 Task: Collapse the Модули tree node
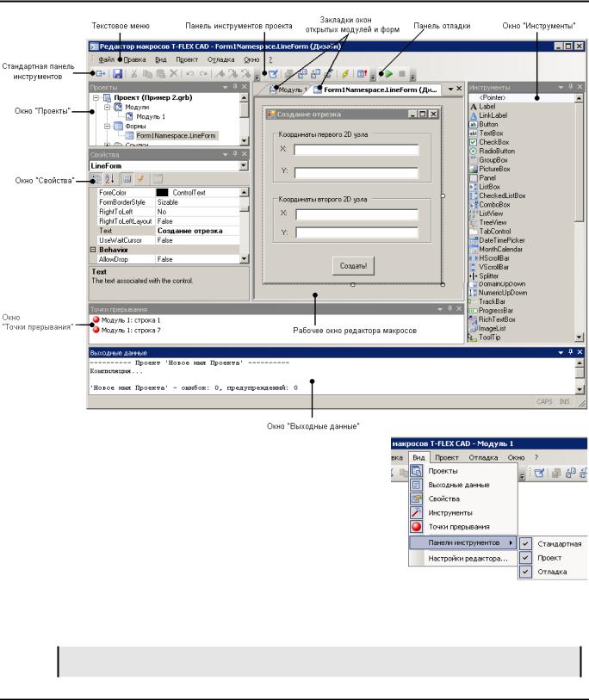click(x=107, y=107)
